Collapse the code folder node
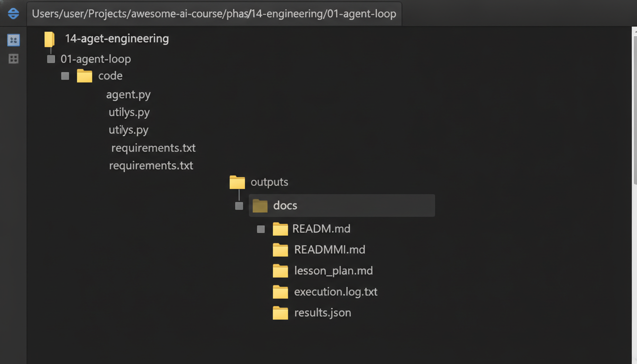Screen dimensions: 637x364 [65, 76]
